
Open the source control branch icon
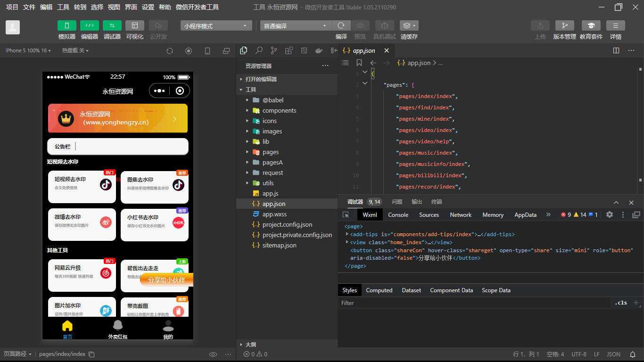(274, 50)
